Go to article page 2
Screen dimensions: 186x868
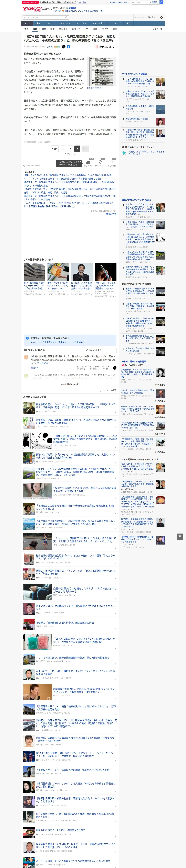tap(70, 148)
